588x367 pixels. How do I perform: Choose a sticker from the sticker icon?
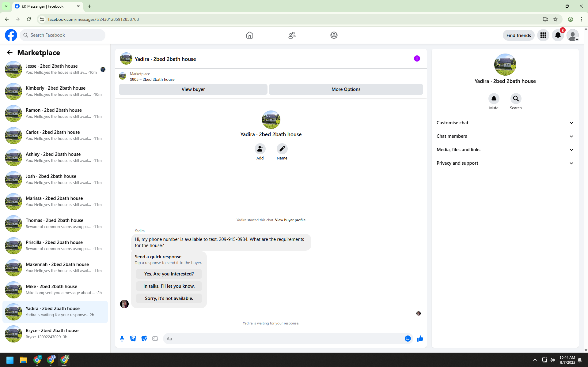144,339
